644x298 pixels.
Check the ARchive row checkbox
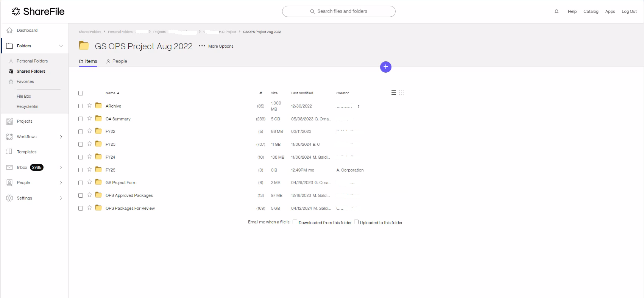81,106
